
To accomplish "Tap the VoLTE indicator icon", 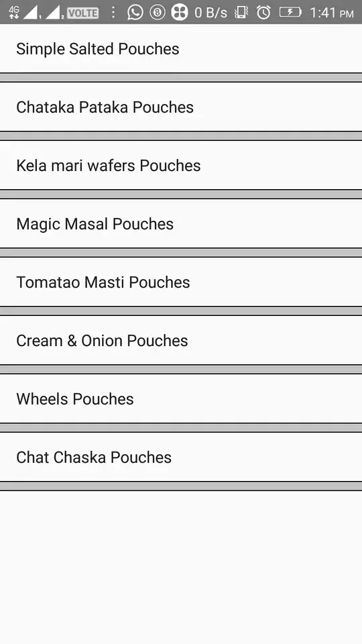I will tap(82, 13).
